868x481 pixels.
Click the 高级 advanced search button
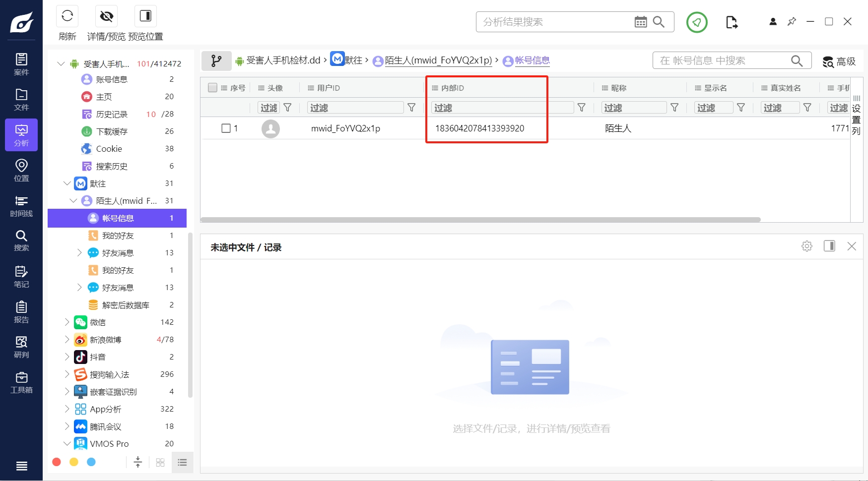tap(839, 61)
